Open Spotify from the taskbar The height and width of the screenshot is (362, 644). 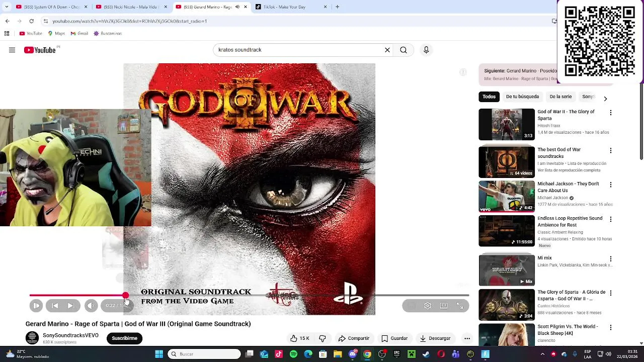pos(293,354)
